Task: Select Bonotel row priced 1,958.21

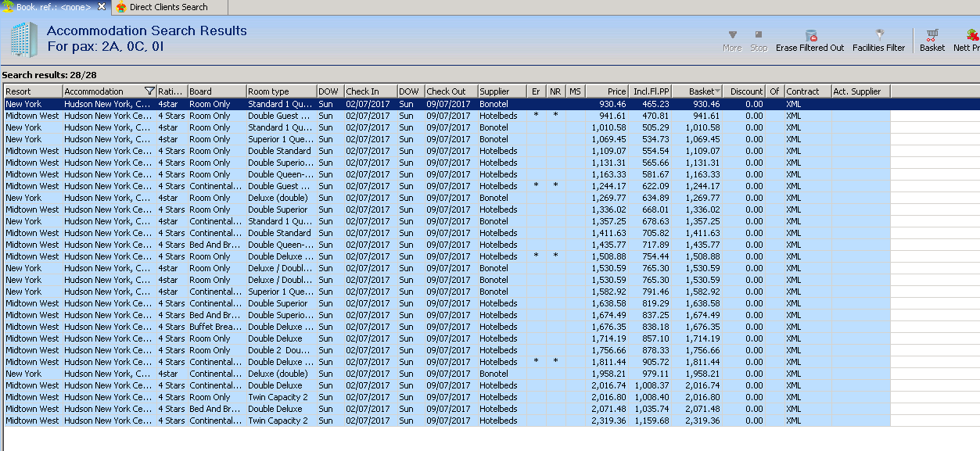Action: (x=447, y=374)
